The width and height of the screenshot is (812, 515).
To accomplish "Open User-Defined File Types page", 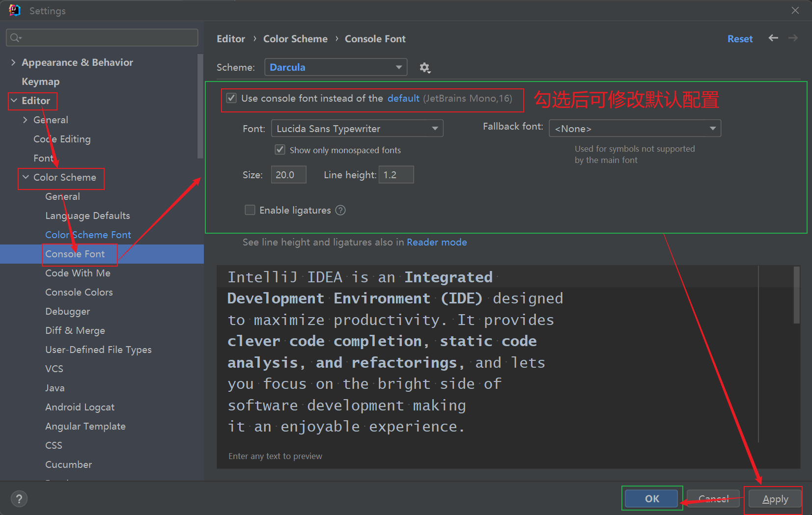I will 98,350.
